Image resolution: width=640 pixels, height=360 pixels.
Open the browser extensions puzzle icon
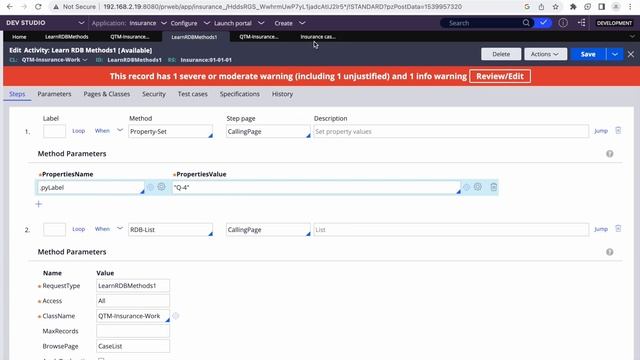(573, 7)
